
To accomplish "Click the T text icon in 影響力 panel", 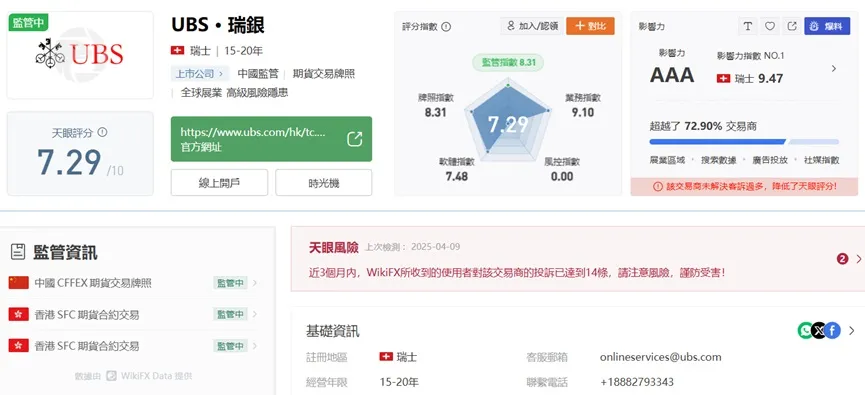I will point(747,26).
